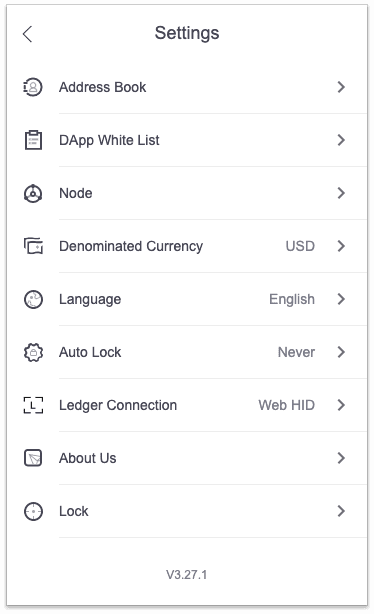This screenshot has width=374, height=614.
Task: Open the Auto Lock Never option
Action: 296,352
